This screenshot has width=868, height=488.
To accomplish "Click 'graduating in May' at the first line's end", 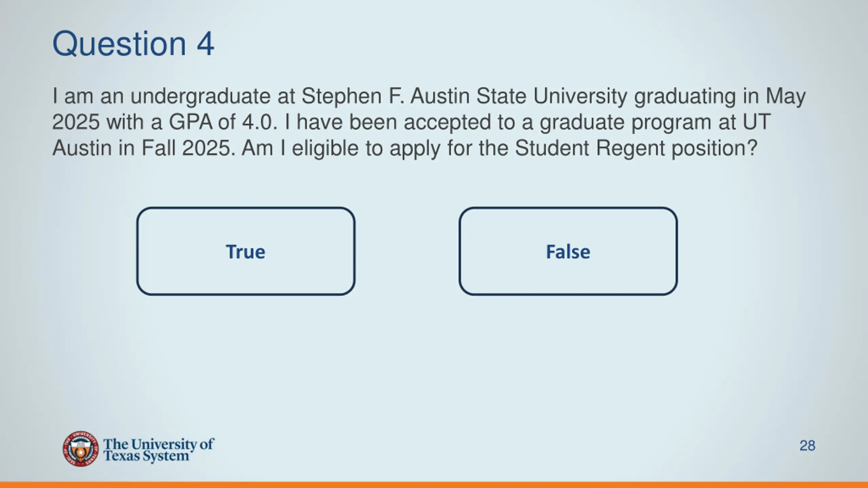I will [x=720, y=97].
